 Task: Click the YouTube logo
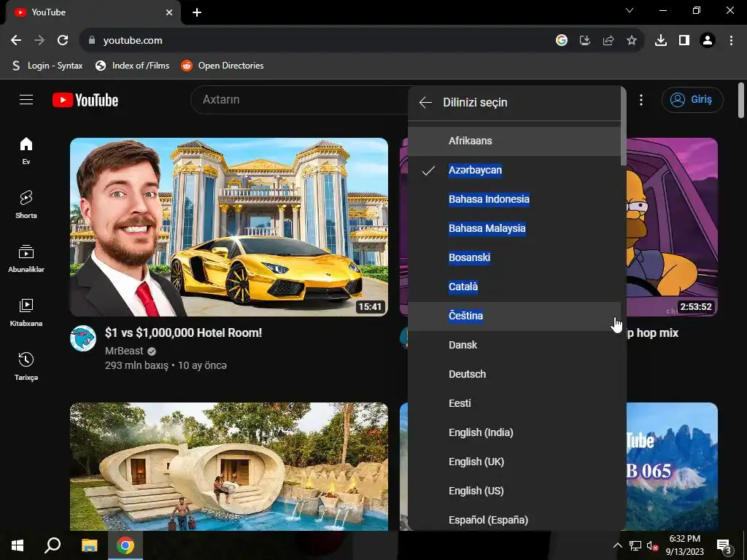85,100
